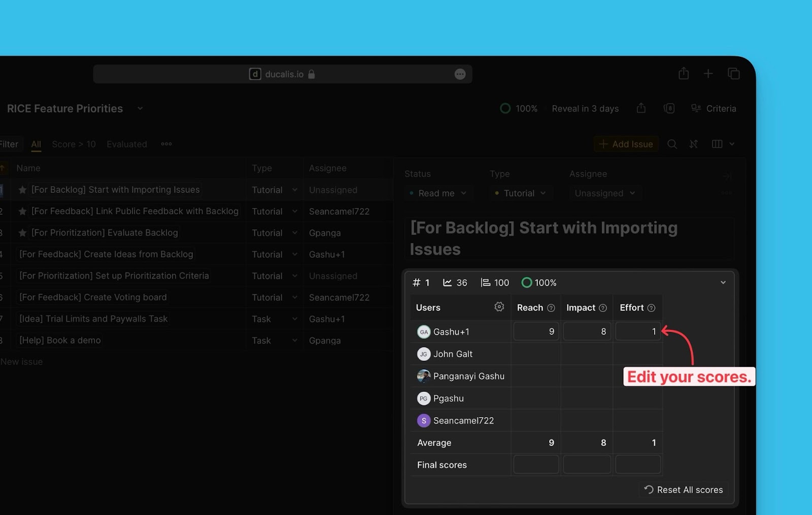Click the search magnifier icon
The width and height of the screenshot is (812, 515).
[x=672, y=144]
